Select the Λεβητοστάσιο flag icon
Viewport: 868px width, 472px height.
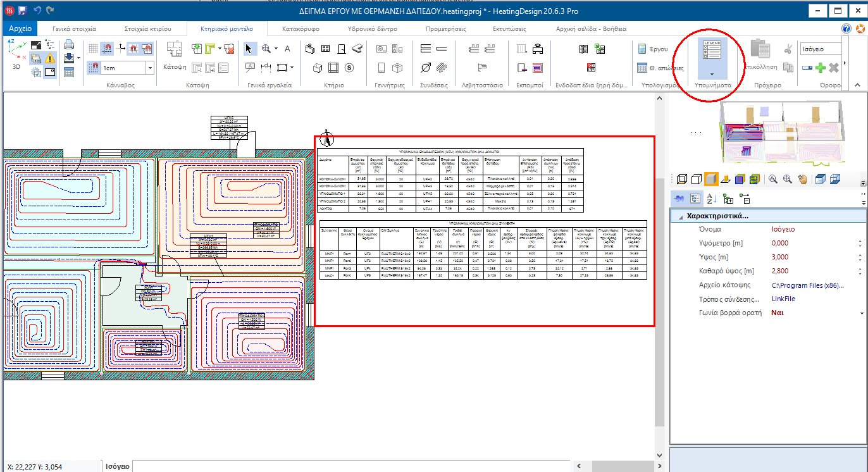tap(483, 66)
